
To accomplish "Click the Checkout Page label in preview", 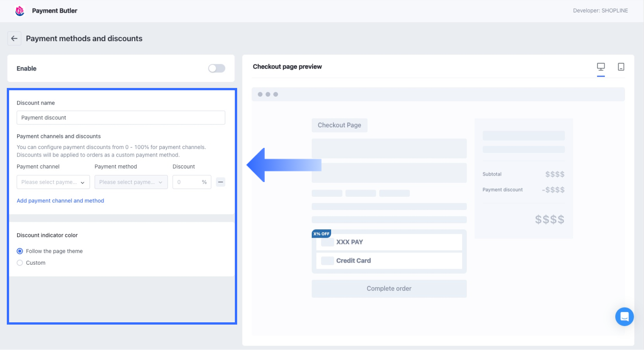I will [x=339, y=125].
